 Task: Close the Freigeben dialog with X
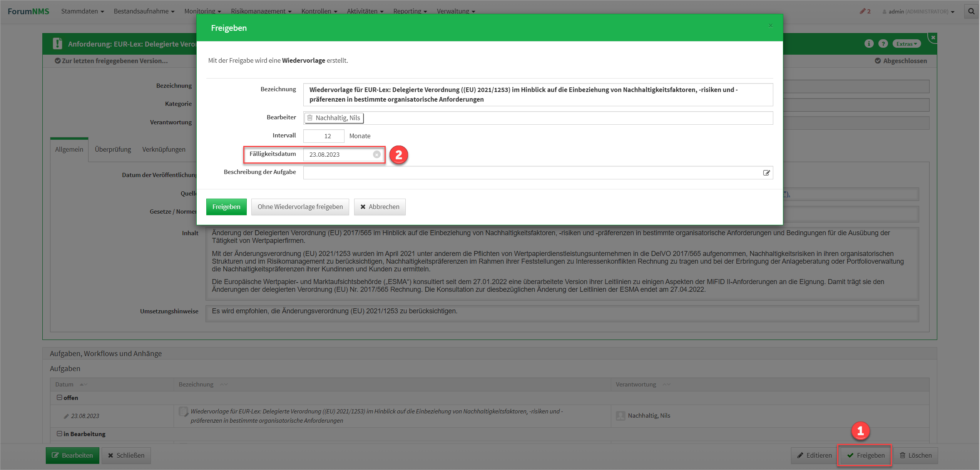point(770,26)
